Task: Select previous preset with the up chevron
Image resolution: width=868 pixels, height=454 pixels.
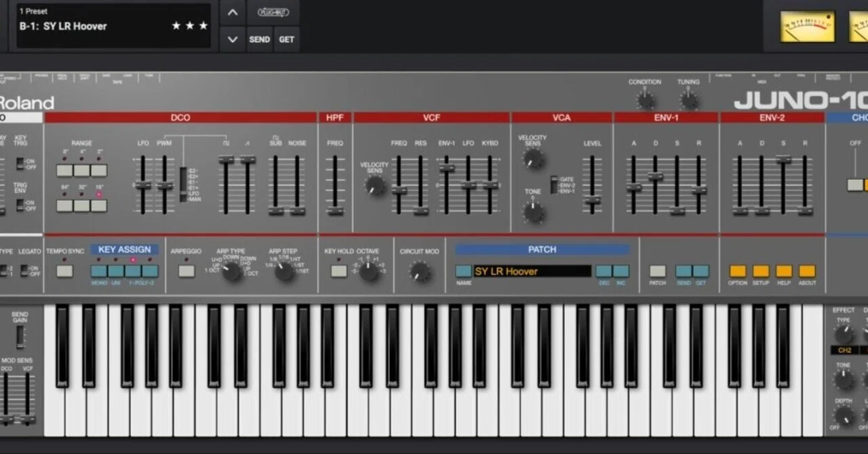Action: tap(233, 12)
